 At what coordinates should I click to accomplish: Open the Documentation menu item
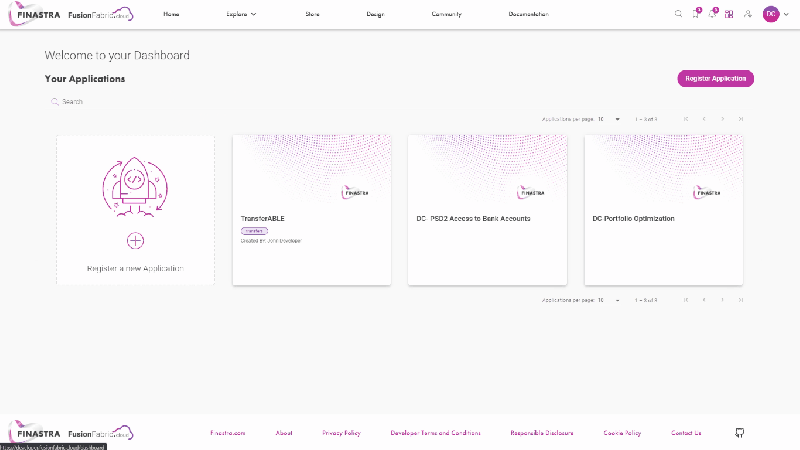click(x=529, y=14)
